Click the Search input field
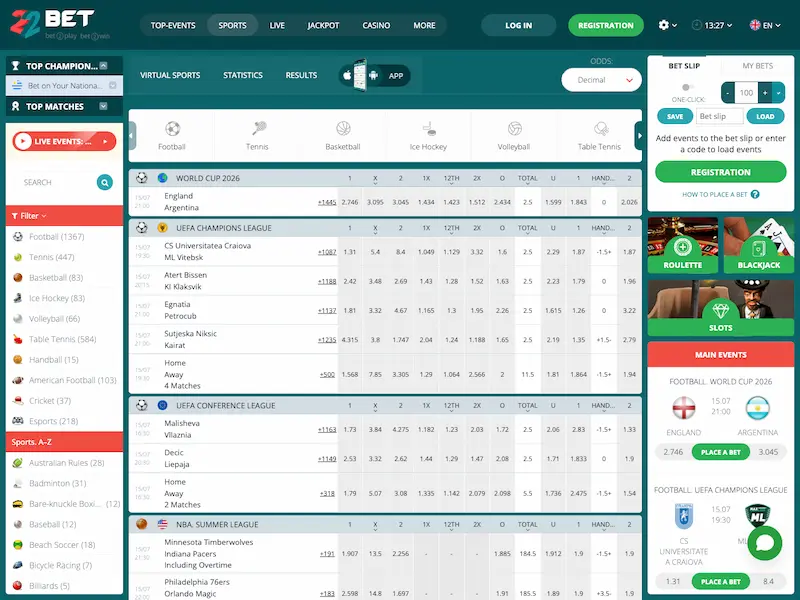 (57, 182)
